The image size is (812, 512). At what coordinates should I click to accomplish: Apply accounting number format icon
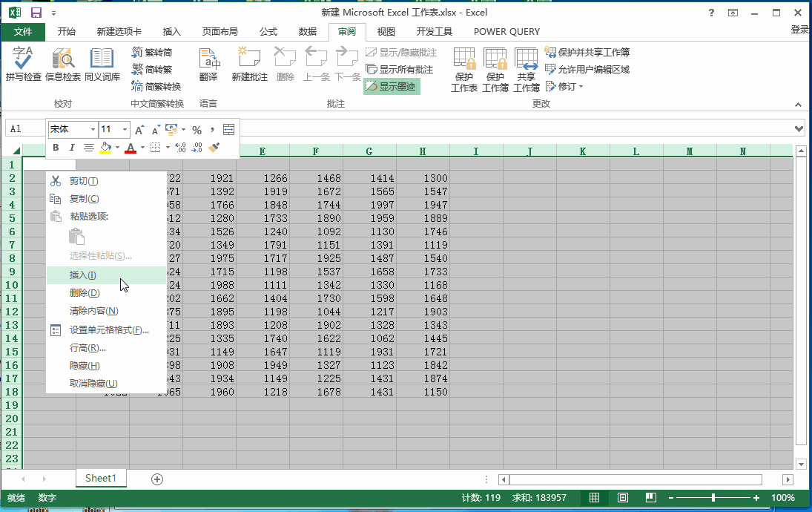pyautogui.click(x=171, y=129)
